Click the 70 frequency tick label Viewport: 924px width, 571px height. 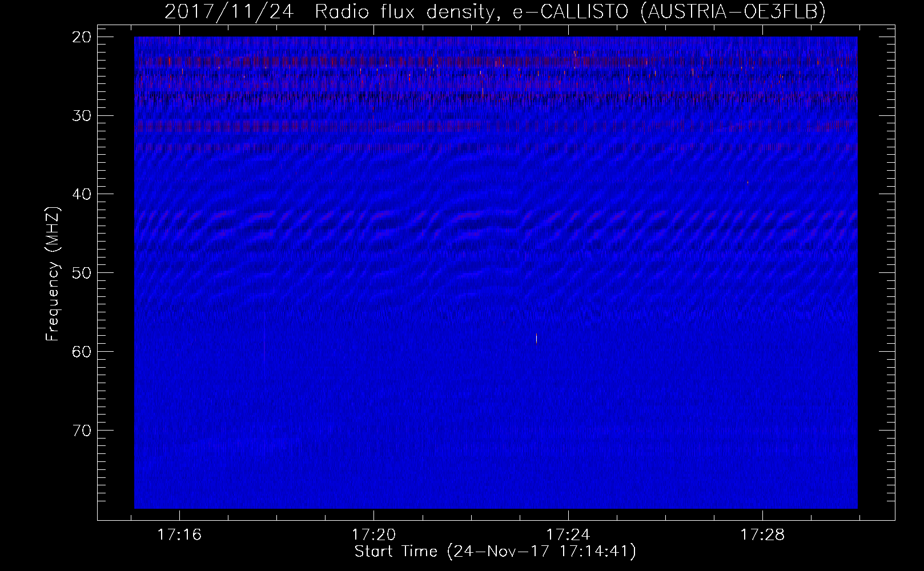82,429
